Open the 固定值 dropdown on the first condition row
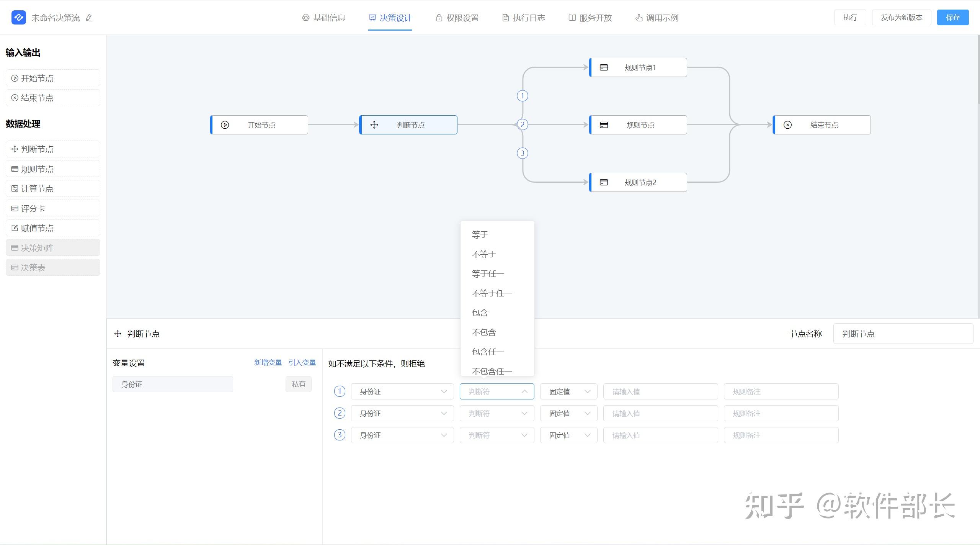The height and width of the screenshot is (545, 980). pyautogui.click(x=568, y=391)
